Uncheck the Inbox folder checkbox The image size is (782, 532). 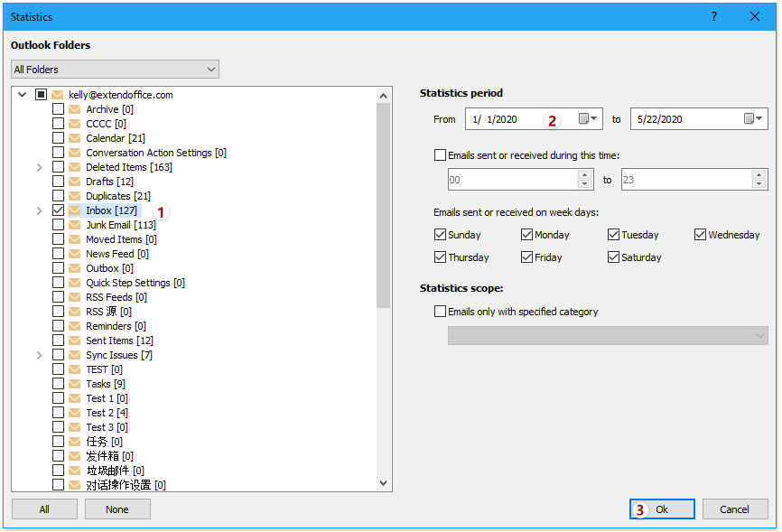point(60,210)
